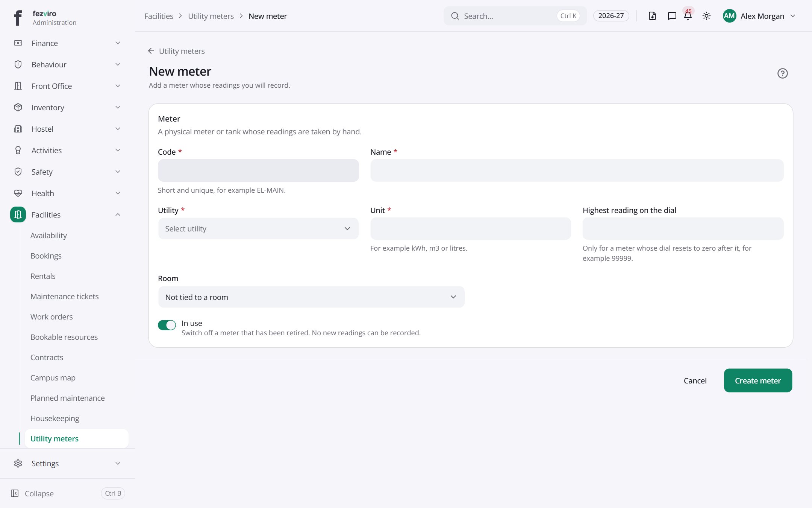
Task: Expand the Finance menu chevron
Action: pyautogui.click(x=118, y=43)
